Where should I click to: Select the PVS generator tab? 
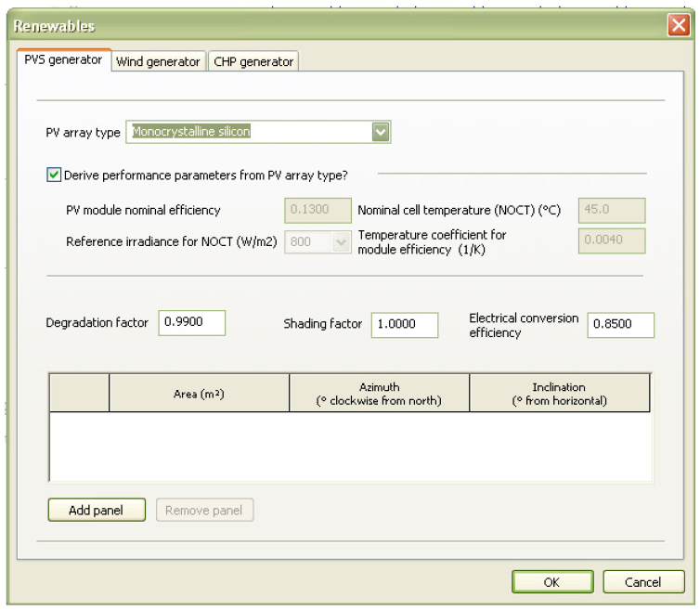click(64, 60)
